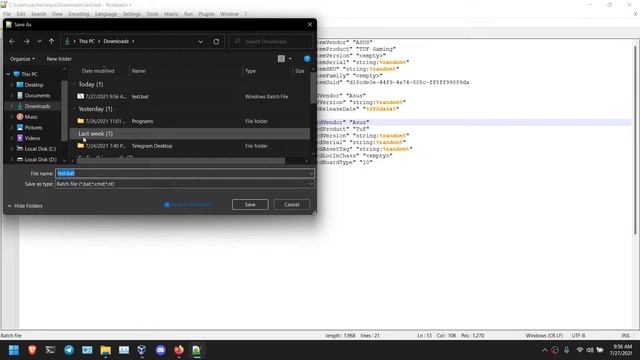Open Firefox from the taskbar
The height and width of the screenshot is (360, 640).
(179, 350)
